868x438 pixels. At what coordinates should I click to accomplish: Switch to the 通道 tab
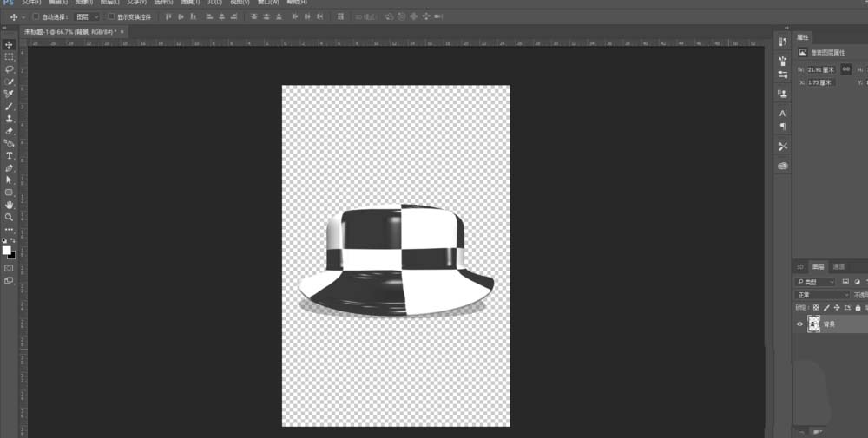click(838, 267)
